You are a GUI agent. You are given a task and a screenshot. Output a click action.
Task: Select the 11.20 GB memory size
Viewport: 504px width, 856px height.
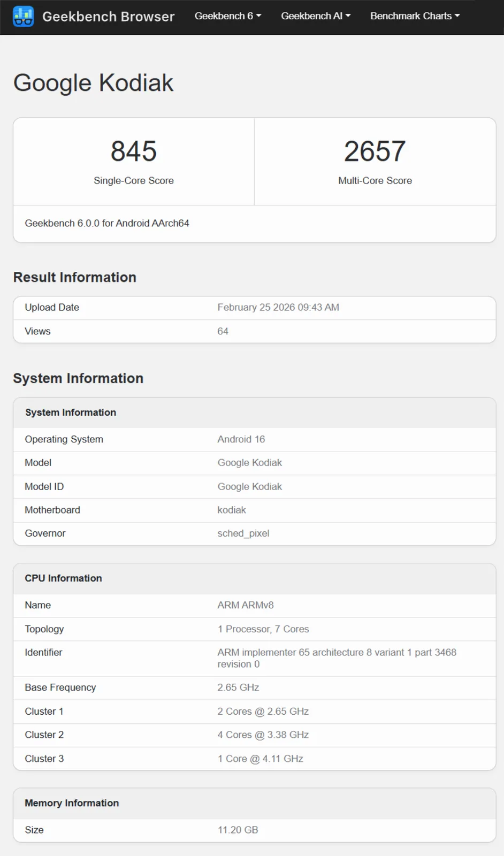click(238, 830)
